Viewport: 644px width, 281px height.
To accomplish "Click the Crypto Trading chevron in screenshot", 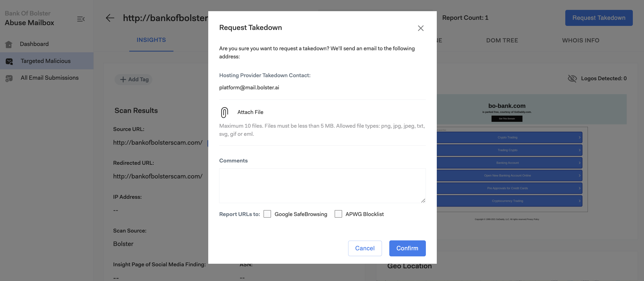I will pos(579,137).
